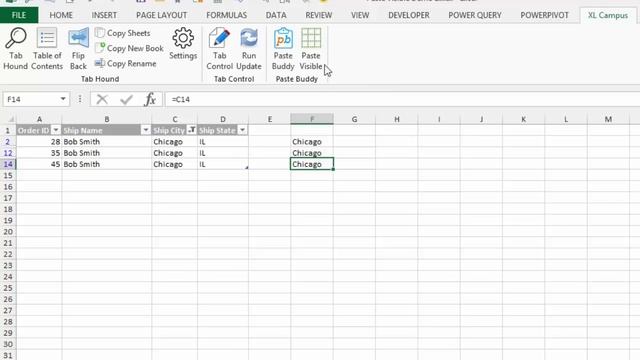Screen dimensions: 640x360
Task: Open the Order ID filter dropdown
Action: (56, 130)
